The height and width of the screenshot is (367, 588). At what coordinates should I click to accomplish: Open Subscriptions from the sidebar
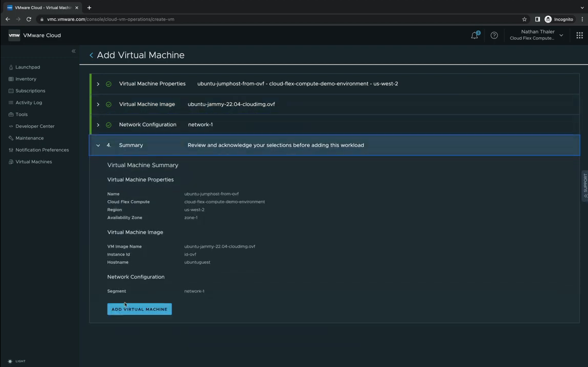pyautogui.click(x=30, y=90)
